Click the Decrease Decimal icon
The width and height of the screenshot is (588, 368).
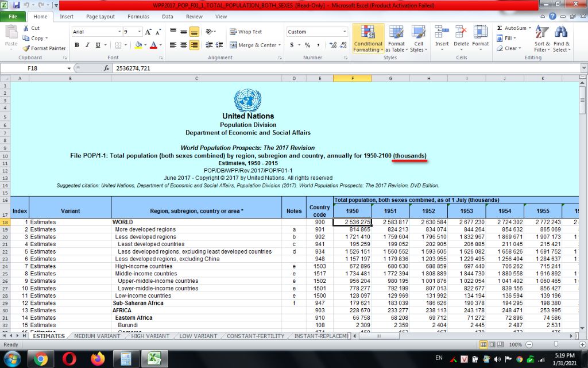(343, 45)
